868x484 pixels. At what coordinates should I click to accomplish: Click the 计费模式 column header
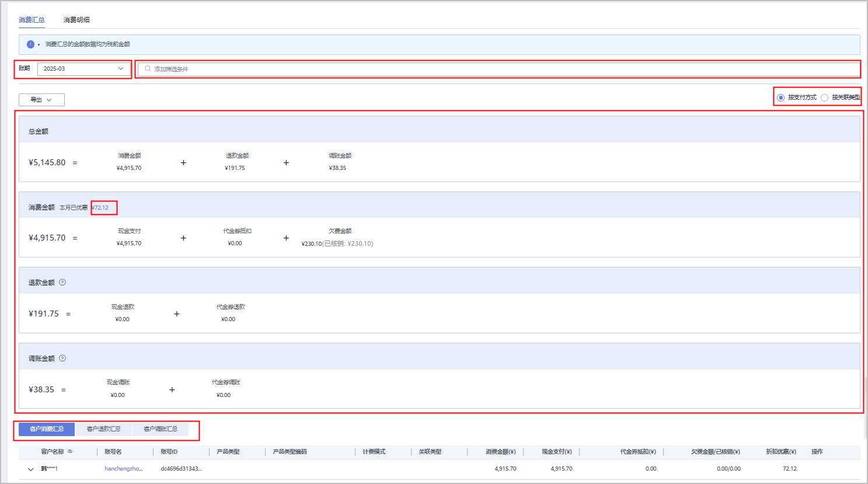pyautogui.click(x=374, y=452)
